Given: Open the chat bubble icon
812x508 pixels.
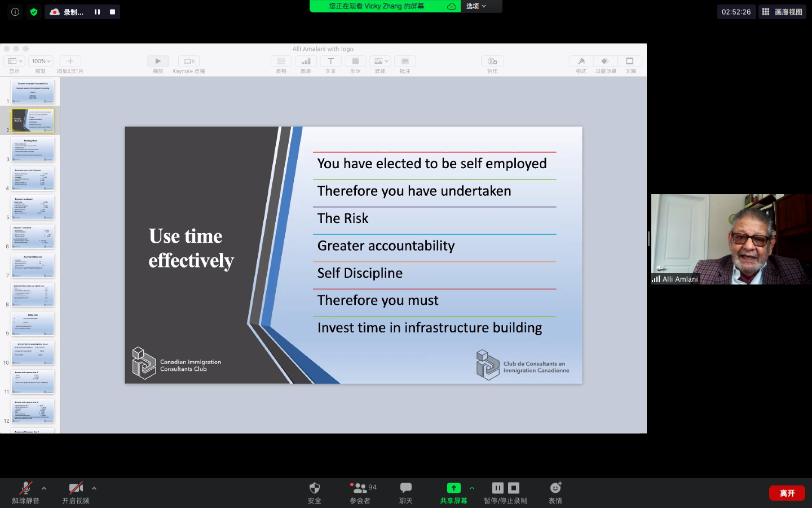Looking at the screenshot, I should 406,488.
